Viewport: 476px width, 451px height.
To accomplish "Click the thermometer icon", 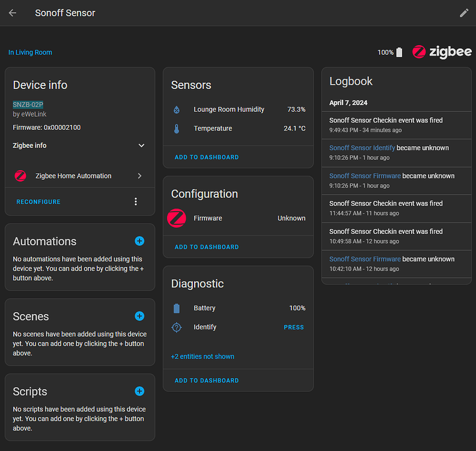I will (x=177, y=129).
